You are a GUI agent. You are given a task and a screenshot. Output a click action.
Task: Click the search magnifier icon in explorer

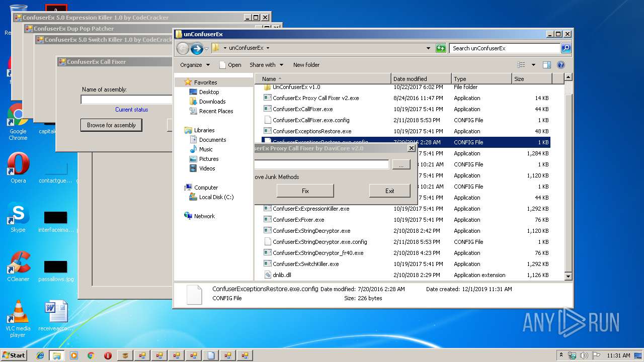point(566,48)
